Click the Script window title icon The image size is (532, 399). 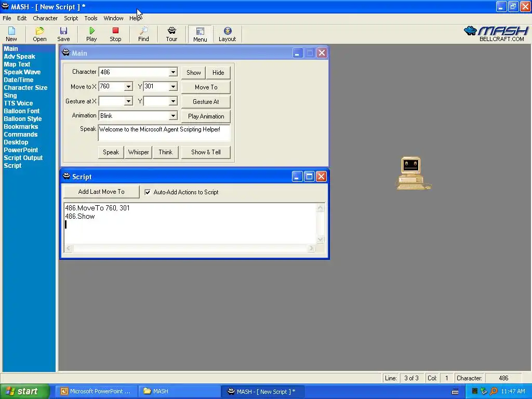tap(66, 176)
